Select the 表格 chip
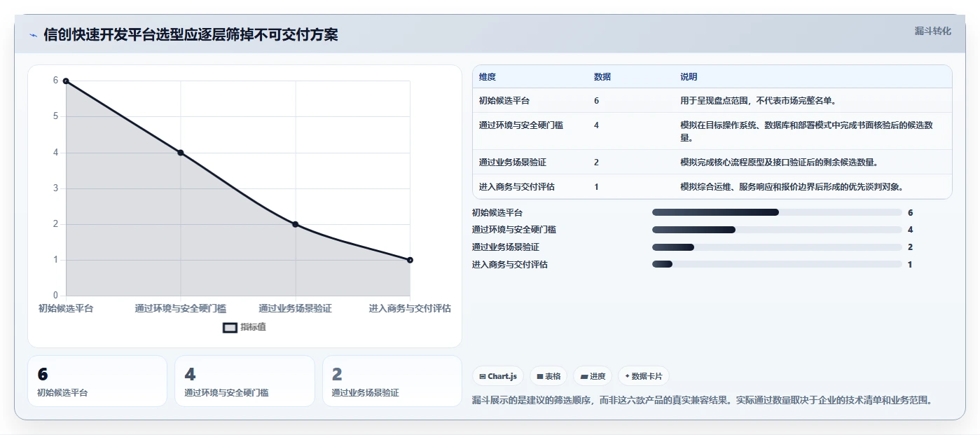This screenshot has width=980, height=435. pos(548,376)
